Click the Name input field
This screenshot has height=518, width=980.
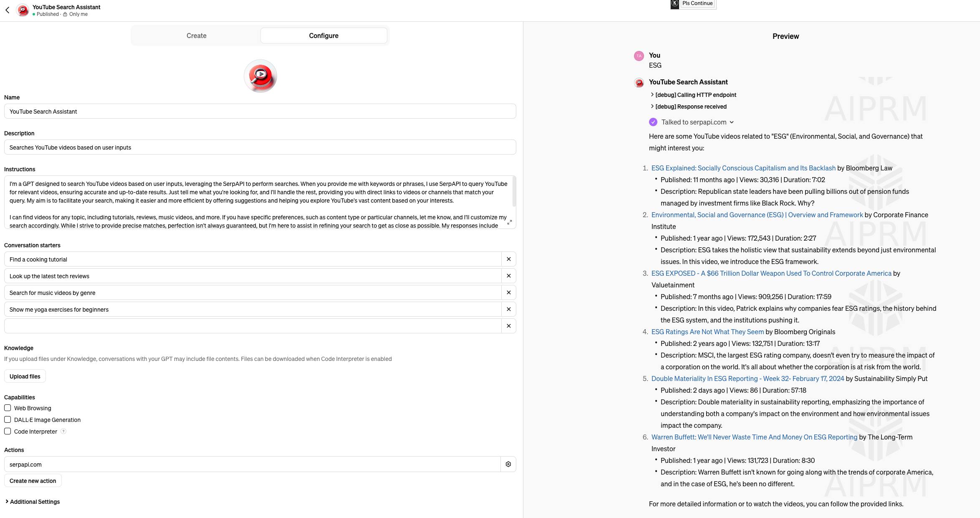click(260, 111)
